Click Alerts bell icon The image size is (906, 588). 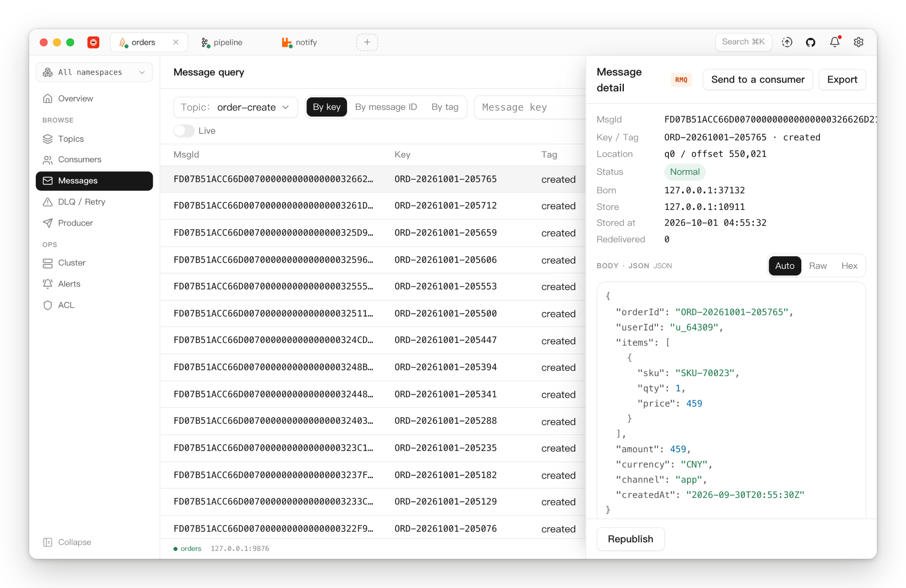click(x=48, y=284)
